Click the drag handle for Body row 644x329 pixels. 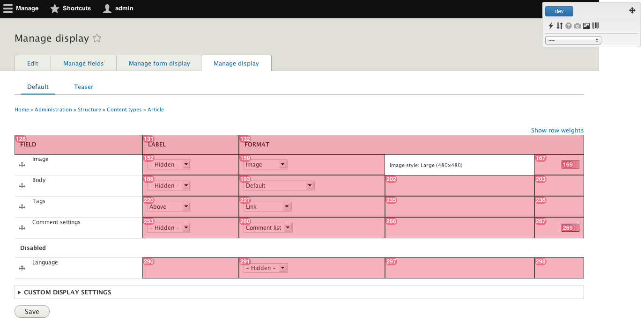(x=22, y=186)
